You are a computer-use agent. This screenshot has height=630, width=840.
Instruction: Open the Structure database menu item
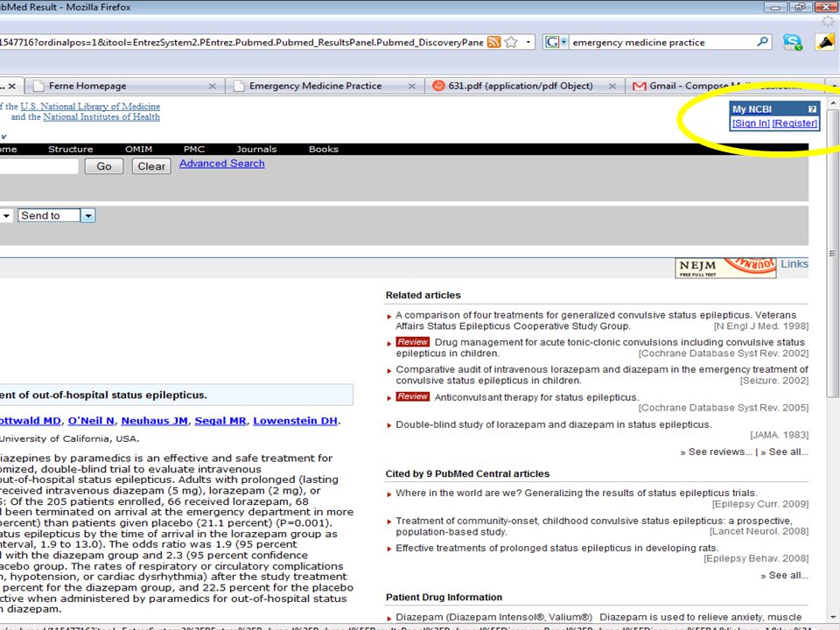pos(71,150)
